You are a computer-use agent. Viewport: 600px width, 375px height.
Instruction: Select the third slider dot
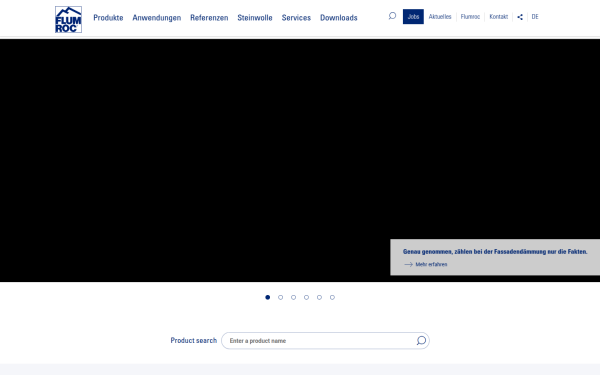tap(293, 297)
